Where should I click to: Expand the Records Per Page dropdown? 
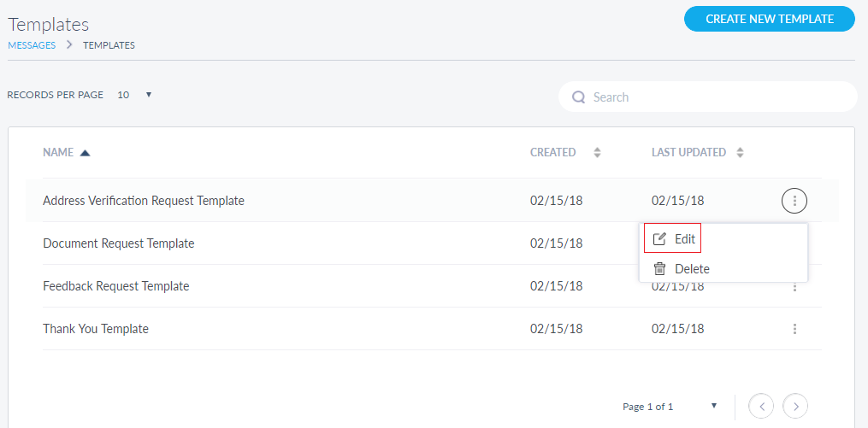pyautogui.click(x=148, y=95)
